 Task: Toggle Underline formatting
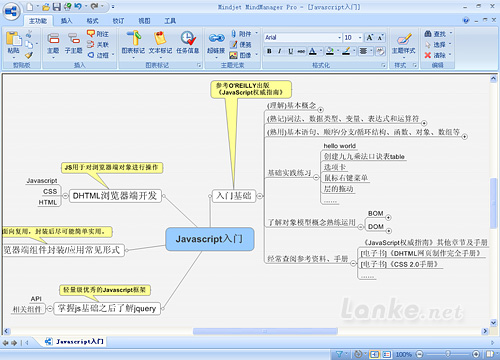pos(291,51)
